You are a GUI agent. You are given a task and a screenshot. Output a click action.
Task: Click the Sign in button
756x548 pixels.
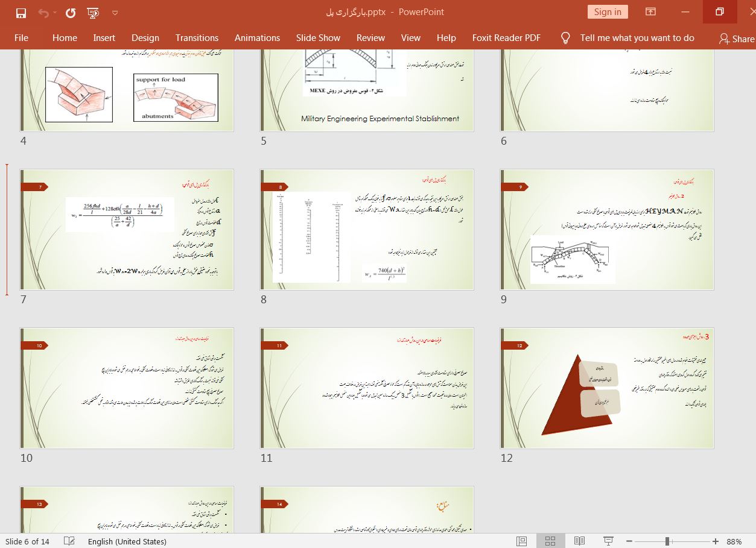click(608, 12)
